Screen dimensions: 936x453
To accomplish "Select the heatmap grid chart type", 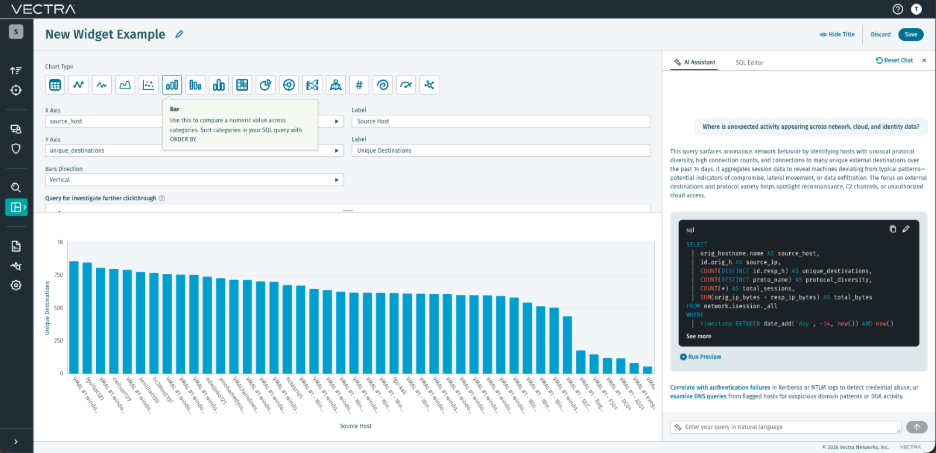I will click(x=242, y=85).
